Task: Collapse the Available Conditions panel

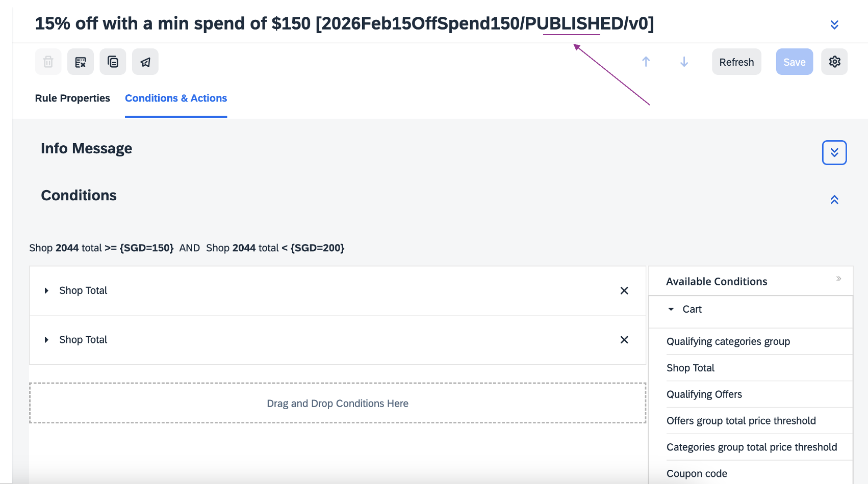Action: 838,279
